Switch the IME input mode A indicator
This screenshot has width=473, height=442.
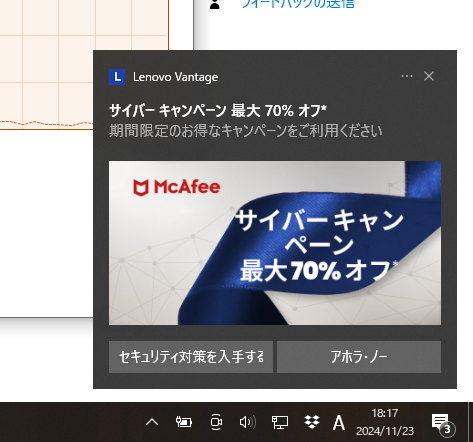pos(339,423)
